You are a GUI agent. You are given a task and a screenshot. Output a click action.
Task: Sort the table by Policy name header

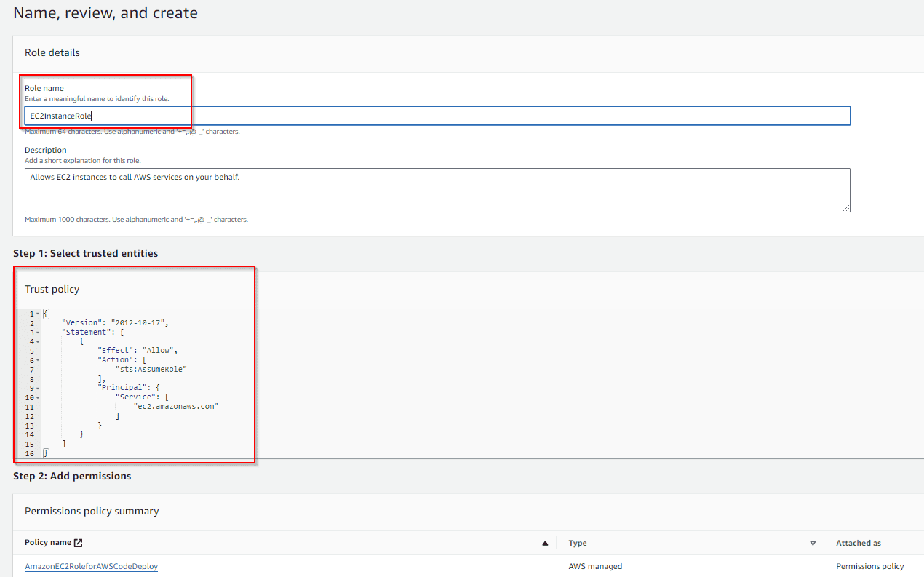(48, 543)
